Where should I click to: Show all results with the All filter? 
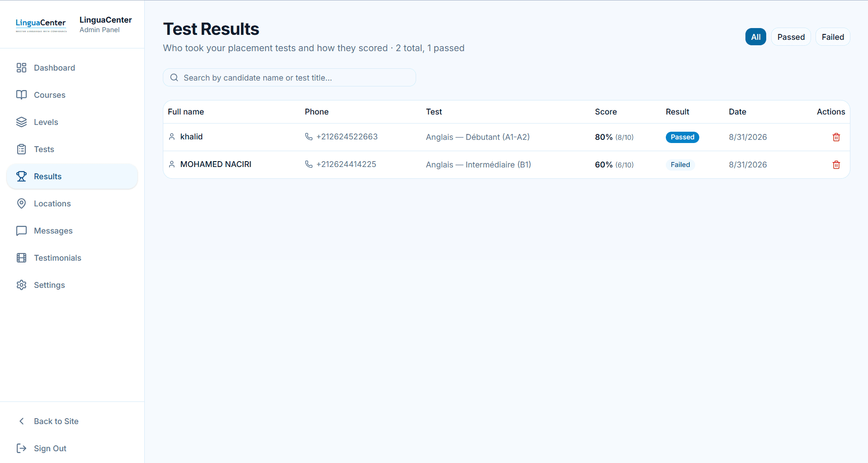click(x=756, y=37)
